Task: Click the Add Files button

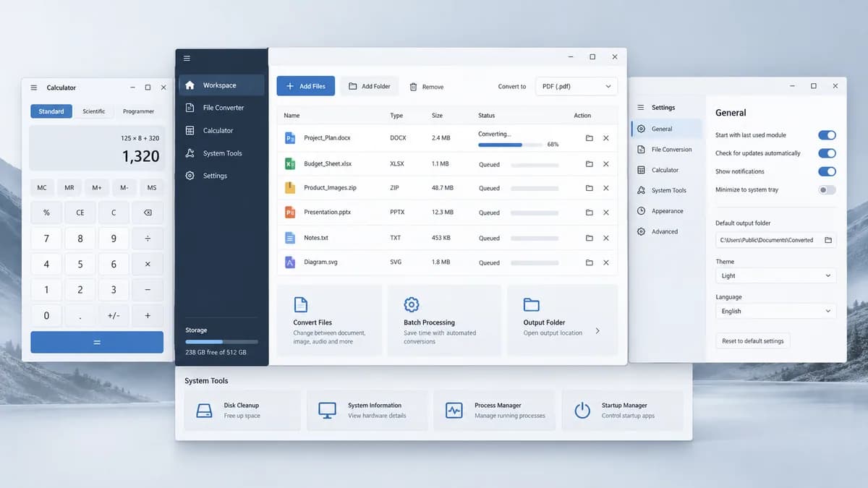Action: [x=306, y=86]
